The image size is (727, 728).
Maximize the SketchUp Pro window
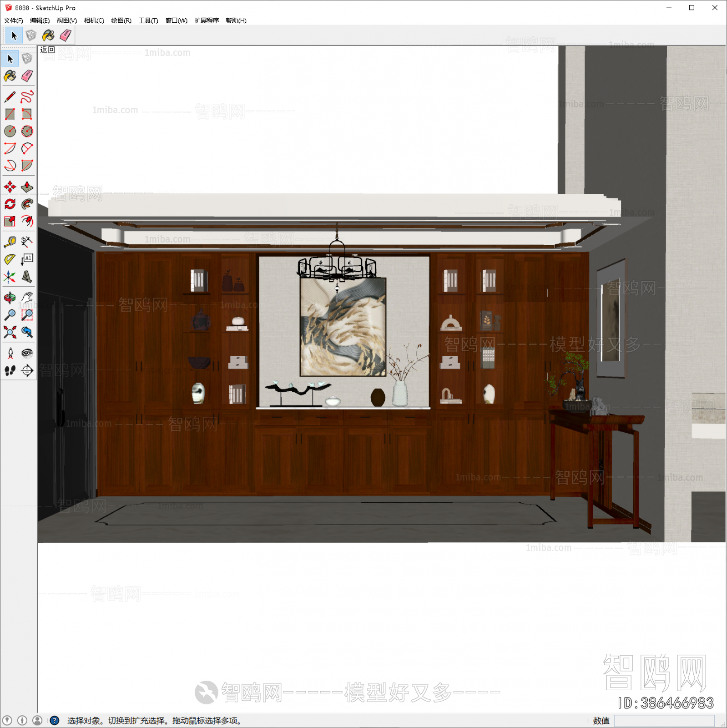click(x=692, y=8)
